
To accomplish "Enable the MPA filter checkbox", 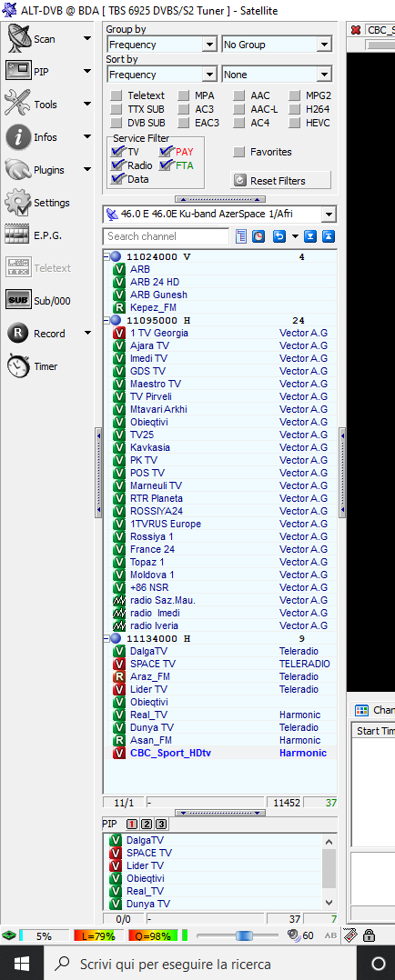I will pos(184,95).
